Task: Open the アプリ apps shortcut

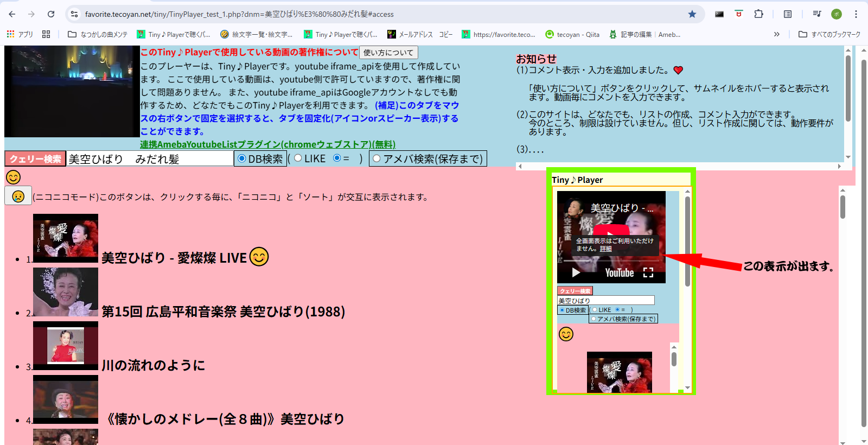Action: pos(20,34)
